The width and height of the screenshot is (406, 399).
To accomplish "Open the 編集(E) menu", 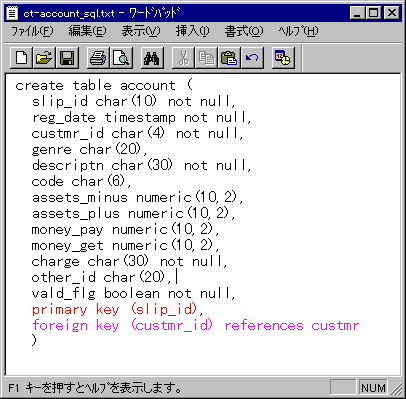I will point(87,31).
